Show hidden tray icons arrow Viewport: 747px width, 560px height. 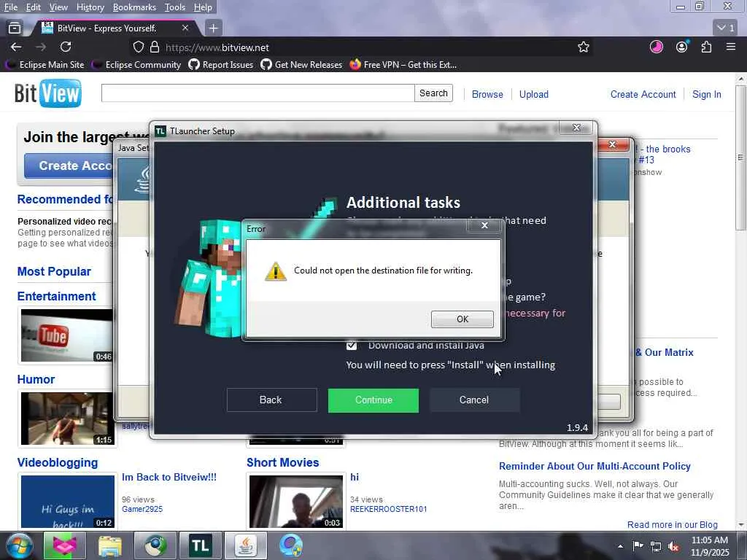point(620,546)
